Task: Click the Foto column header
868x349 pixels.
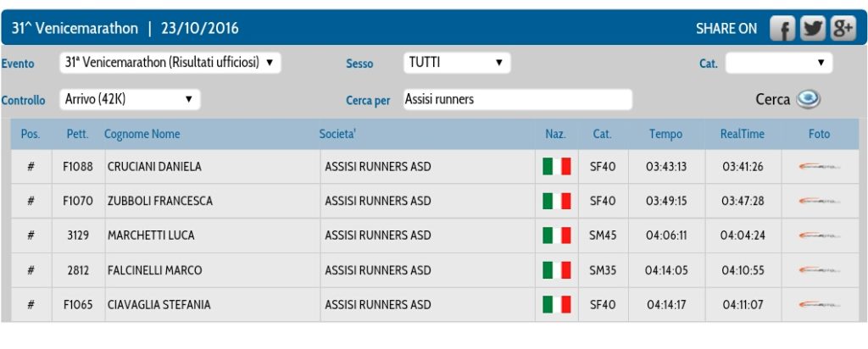Action: (x=820, y=134)
